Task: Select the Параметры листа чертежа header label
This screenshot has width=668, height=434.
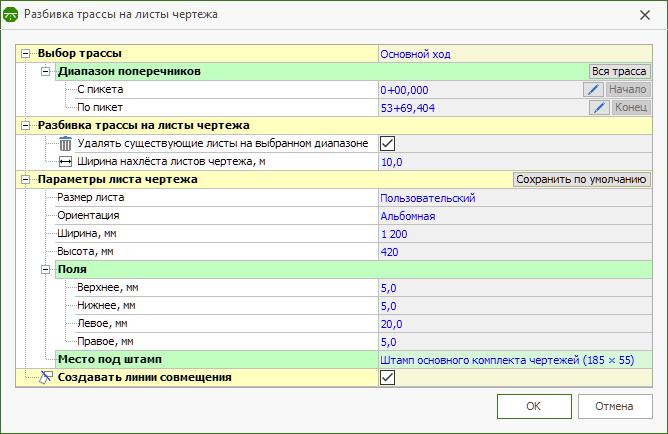Action: 118,179
